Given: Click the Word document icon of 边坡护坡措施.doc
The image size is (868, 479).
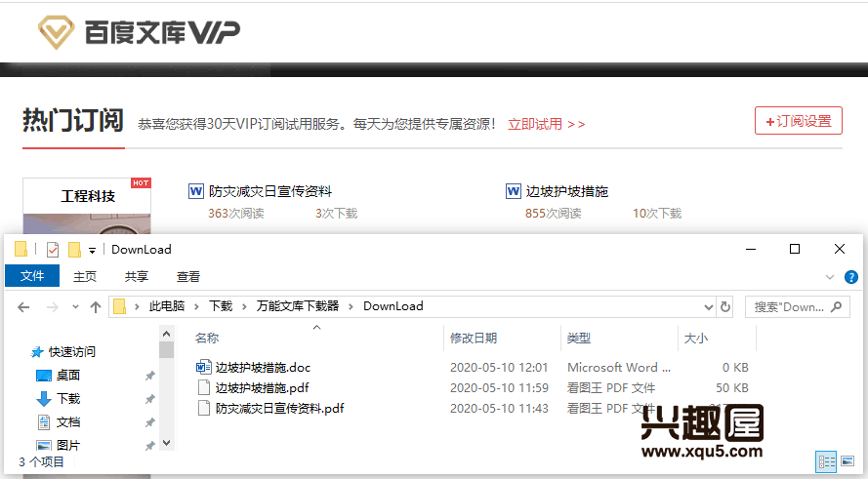Looking at the screenshot, I should [204, 367].
